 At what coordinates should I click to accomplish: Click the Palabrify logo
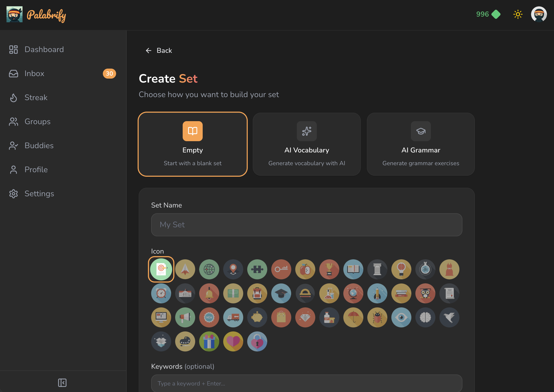pos(36,15)
